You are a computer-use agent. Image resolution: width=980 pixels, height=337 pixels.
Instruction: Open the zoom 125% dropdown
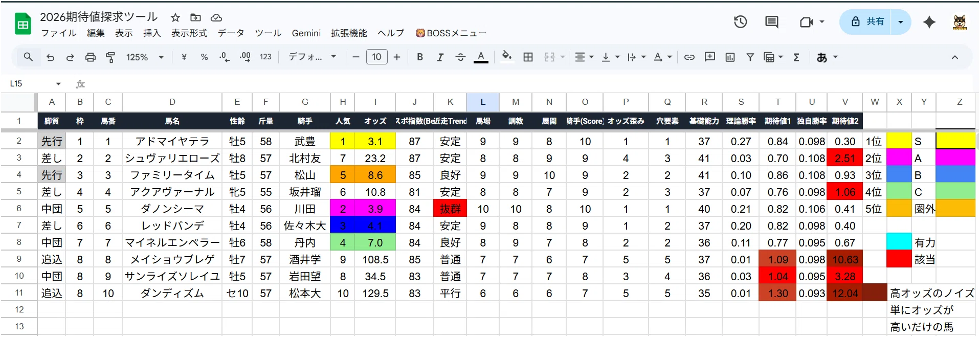145,57
